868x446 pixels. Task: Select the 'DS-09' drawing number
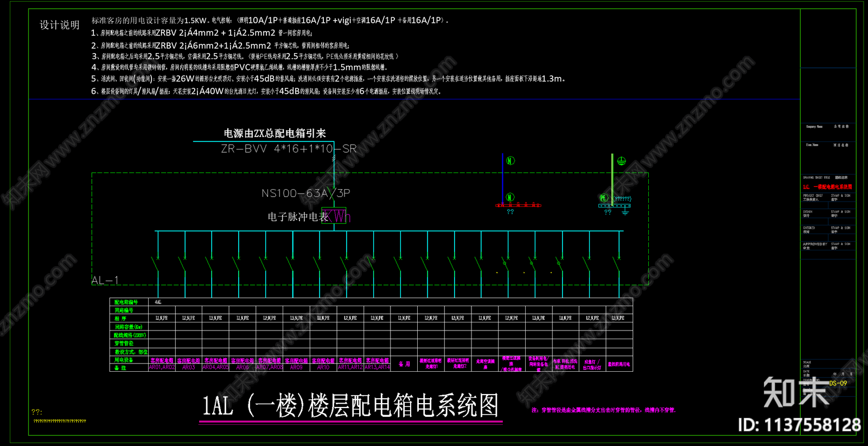click(x=838, y=383)
